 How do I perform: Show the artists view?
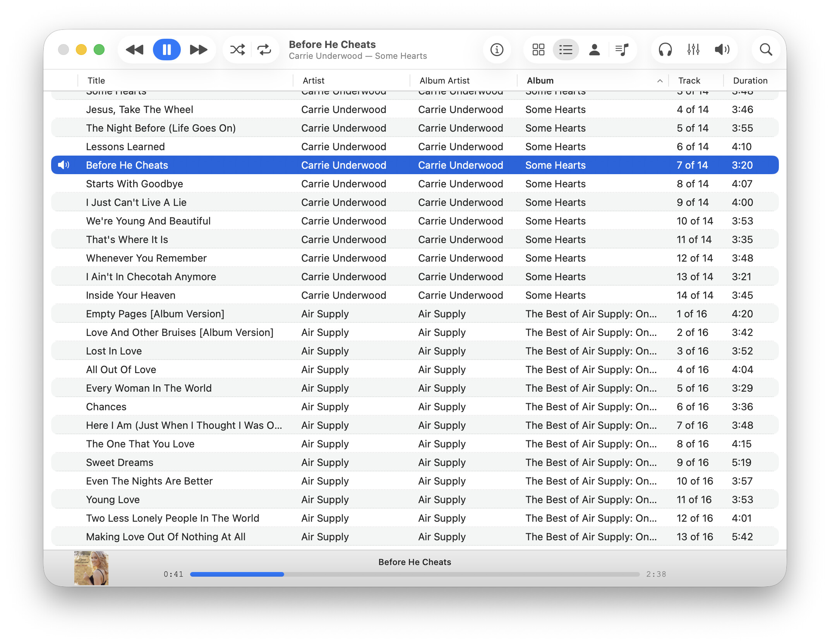[594, 50]
